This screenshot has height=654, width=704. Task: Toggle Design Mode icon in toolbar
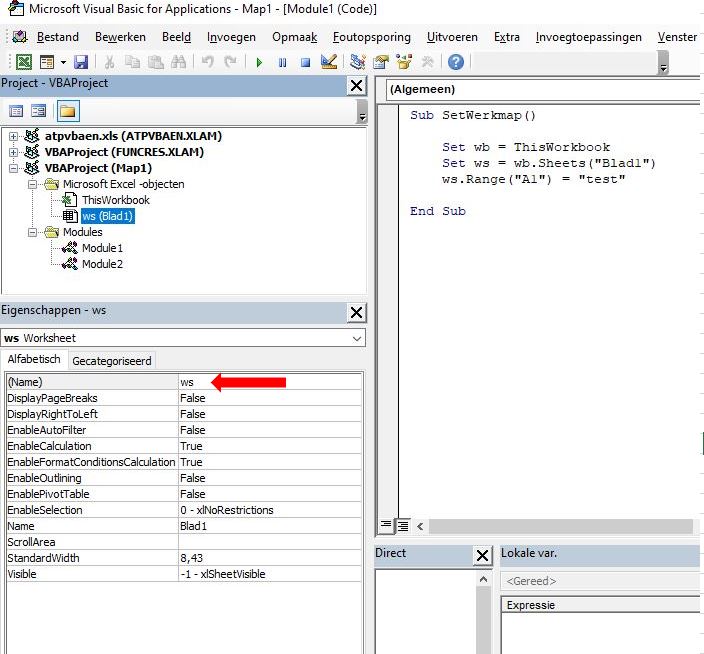[x=329, y=63]
